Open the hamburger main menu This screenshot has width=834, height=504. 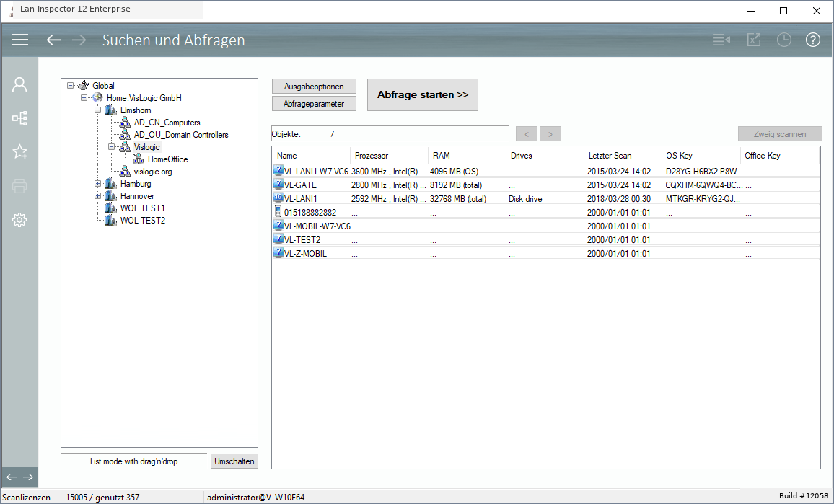(20, 40)
